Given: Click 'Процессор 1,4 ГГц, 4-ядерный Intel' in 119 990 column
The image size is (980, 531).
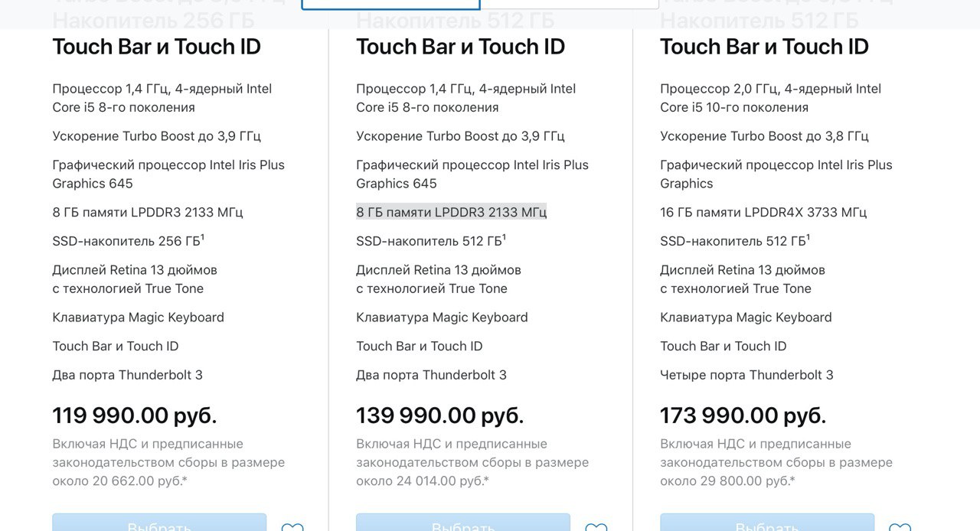Looking at the screenshot, I should [x=162, y=89].
